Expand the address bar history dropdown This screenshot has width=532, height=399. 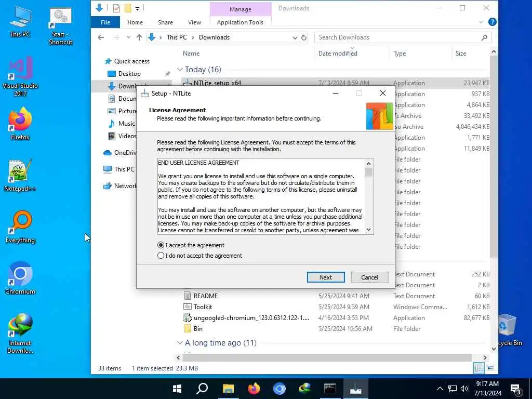pyautogui.click(x=295, y=37)
